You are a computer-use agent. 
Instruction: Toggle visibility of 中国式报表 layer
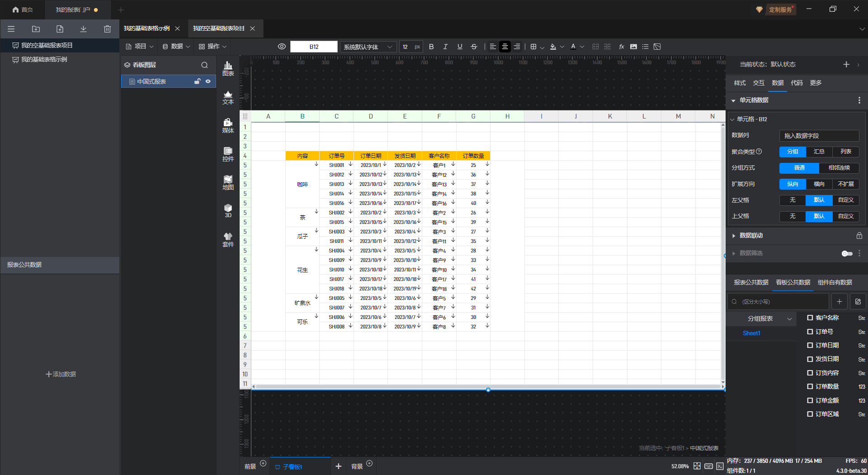(208, 81)
